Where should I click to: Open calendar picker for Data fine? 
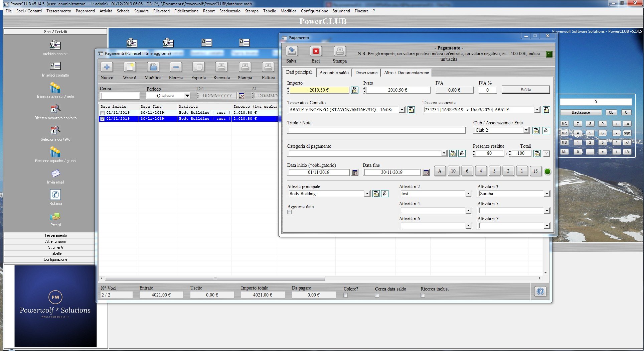pyautogui.click(x=426, y=172)
